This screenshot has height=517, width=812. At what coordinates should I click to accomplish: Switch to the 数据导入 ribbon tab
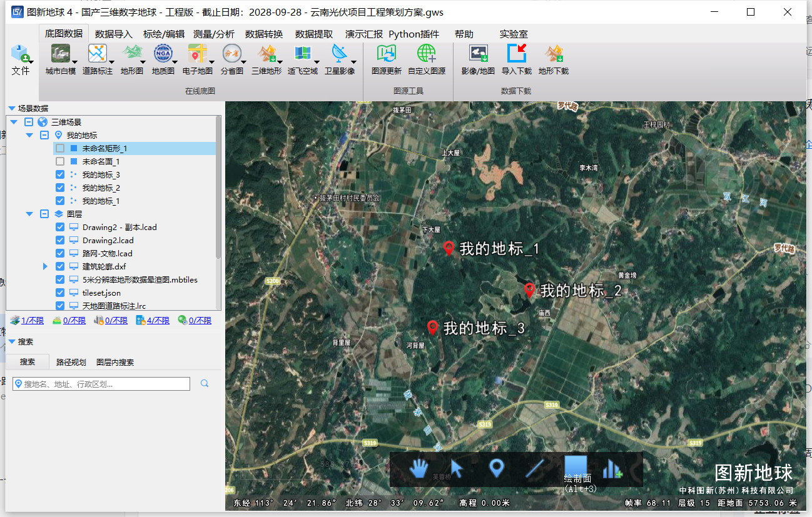[114, 34]
